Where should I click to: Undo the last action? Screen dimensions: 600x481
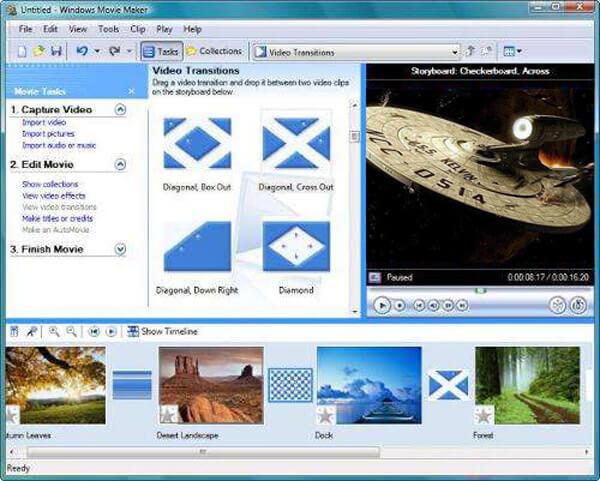pyautogui.click(x=82, y=51)
